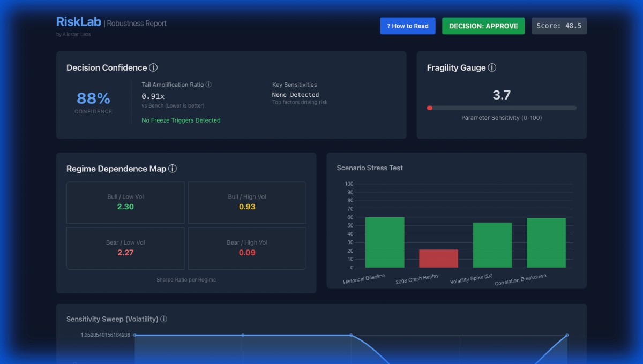Click the vs Bench (Lower is better) note
Image resolution: width=643 pixels, height=364 pixels.
[173, 106]
